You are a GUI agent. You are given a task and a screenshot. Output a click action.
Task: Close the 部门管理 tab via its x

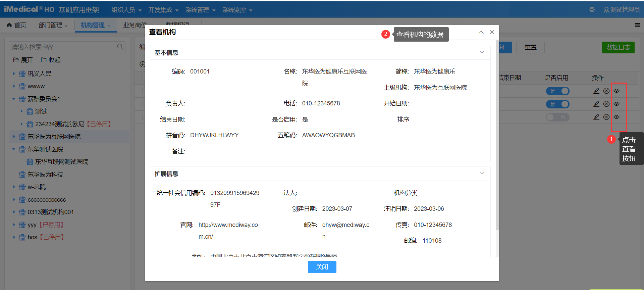point(66,26)
